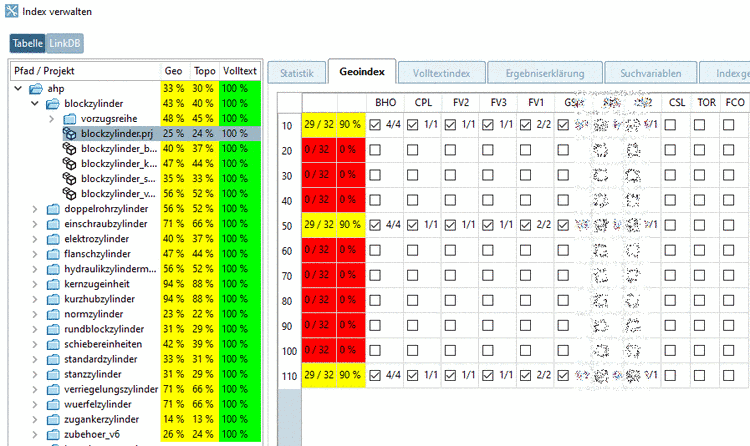750x446 pixels.
Task: Switch to the Suchvariablen tab
Action: click(x=651, y=73)
